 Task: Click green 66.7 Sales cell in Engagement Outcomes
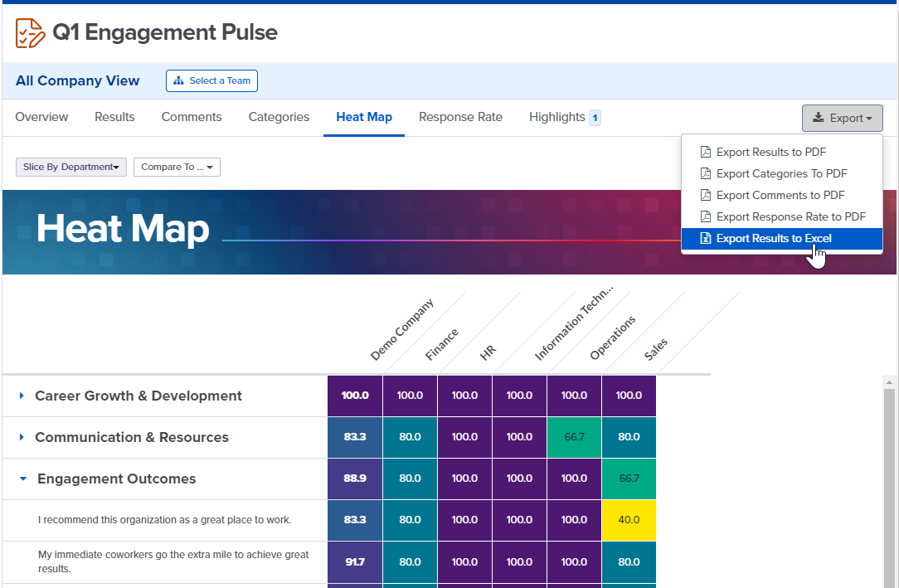click(x=629, y=478)
